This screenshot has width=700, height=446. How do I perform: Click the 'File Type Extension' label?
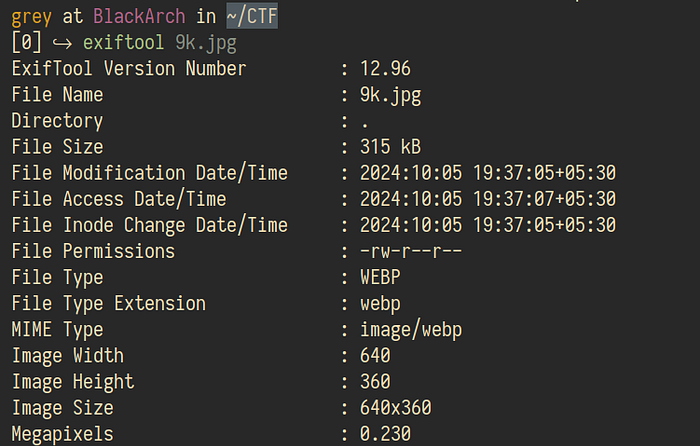(108, 304)
